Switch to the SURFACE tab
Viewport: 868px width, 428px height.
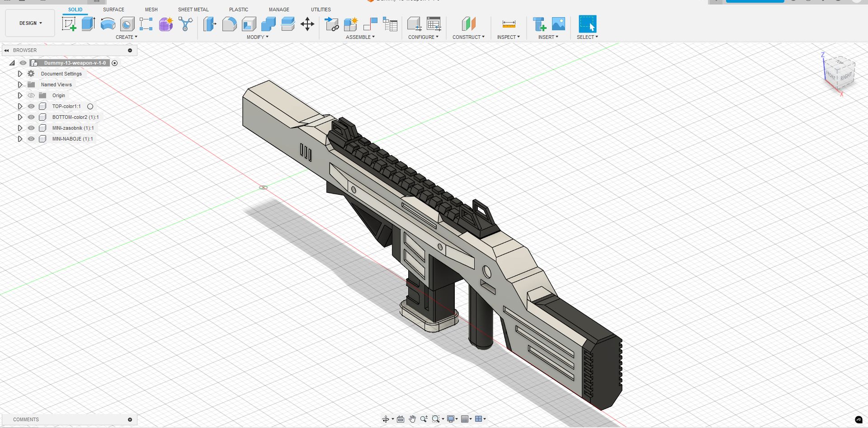click(113, 9)
